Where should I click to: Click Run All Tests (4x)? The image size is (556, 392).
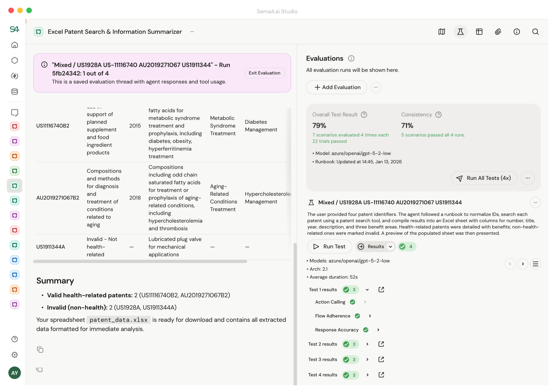pyautogui.click(x=484, y=178)
